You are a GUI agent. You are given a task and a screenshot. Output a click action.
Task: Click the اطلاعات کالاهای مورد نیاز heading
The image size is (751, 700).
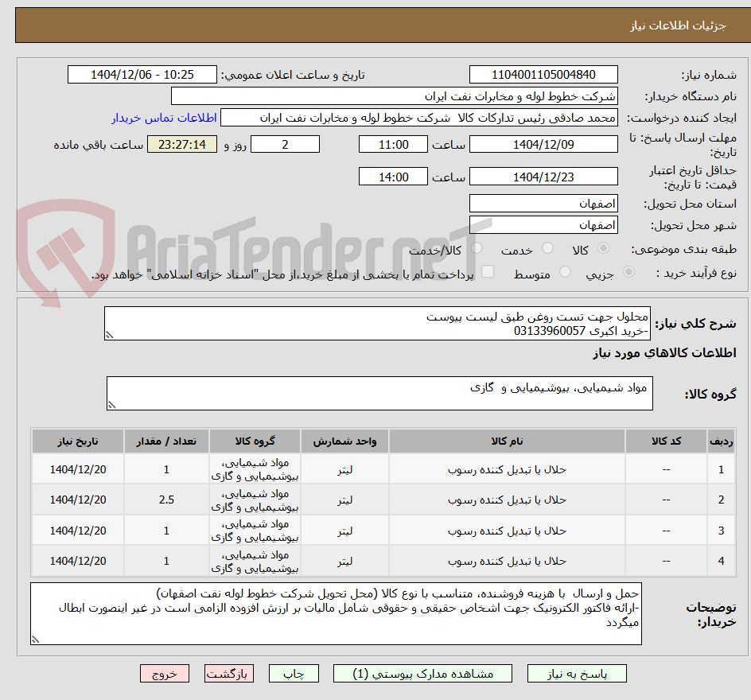pos(664,353)
